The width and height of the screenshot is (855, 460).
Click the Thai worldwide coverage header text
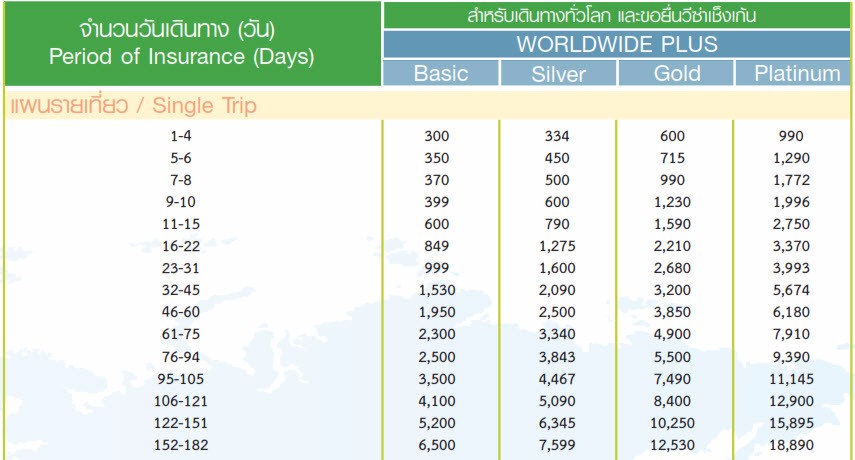617,16
